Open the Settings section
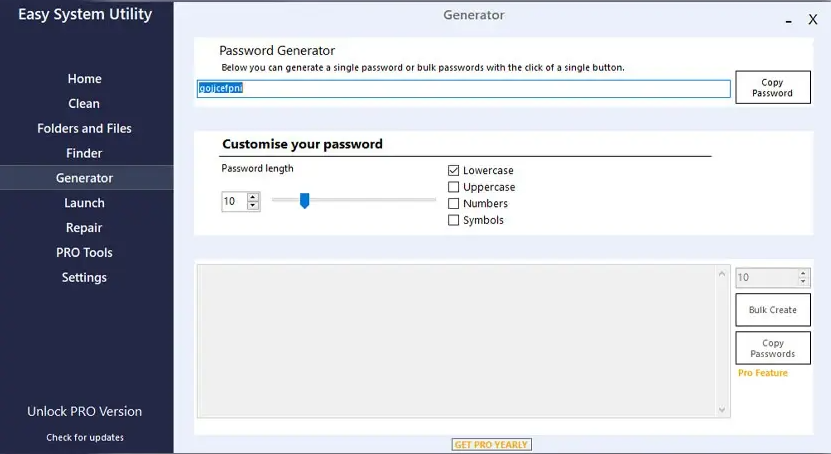Image resolution: width=831 pixels, height=454 pixels. coord(84,278)
